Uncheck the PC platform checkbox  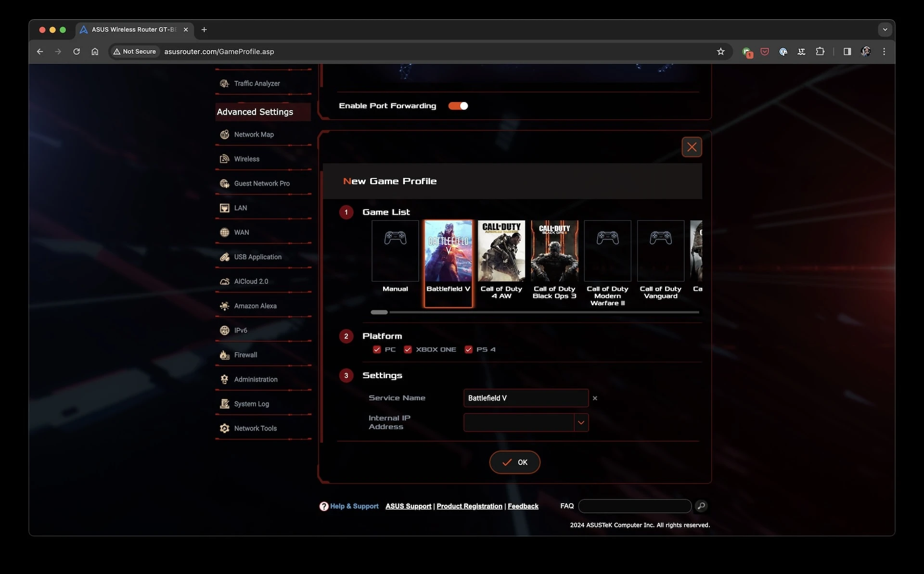click(x=377, y=350)
